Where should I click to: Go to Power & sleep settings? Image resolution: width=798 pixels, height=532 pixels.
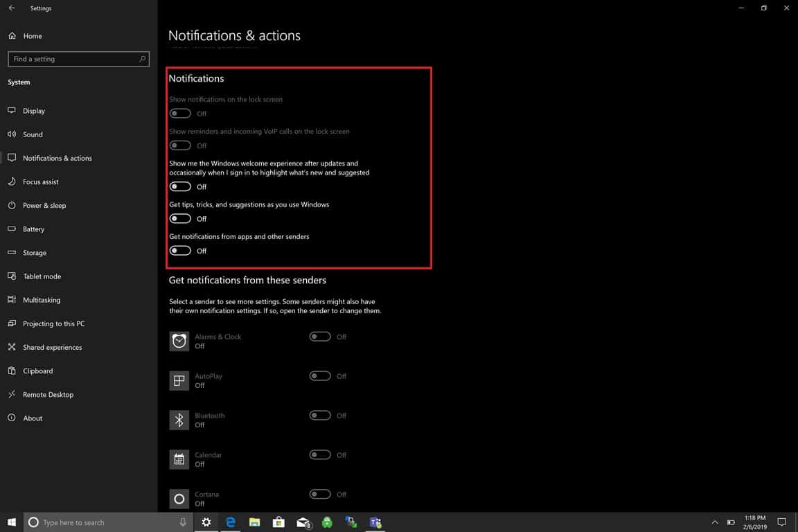point(44,206)
